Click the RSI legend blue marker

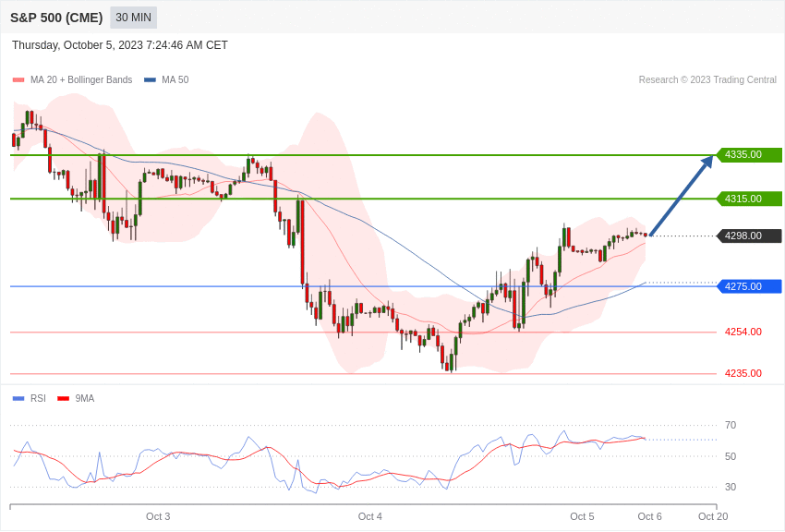click(x=18, y=399)
